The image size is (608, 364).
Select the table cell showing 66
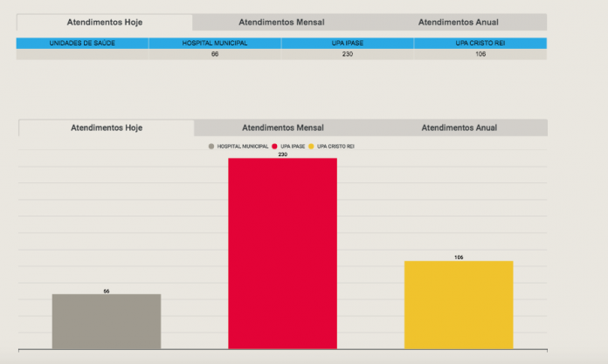(215, 54)
